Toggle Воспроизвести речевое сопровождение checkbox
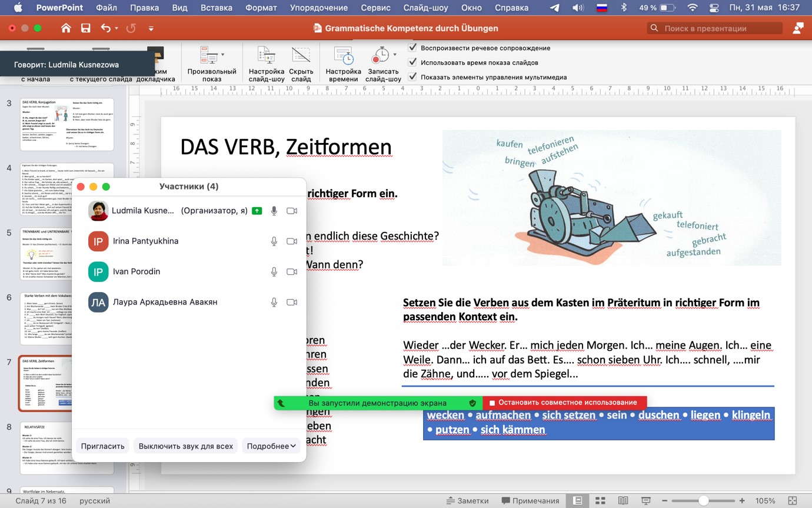 pos(412,48)
